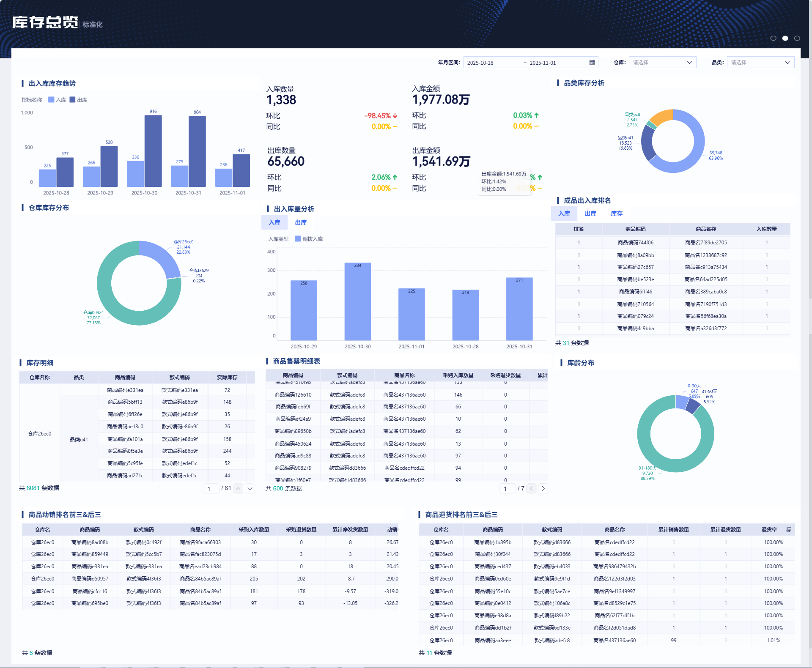Click 入库数量 header in ranking table
The image size is (812, 668).
(x=766, y=229)
